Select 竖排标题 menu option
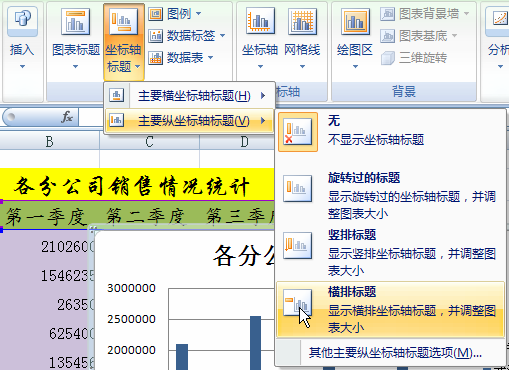The height and width of the screenshot is (370, 509). [x=390, y=252]
